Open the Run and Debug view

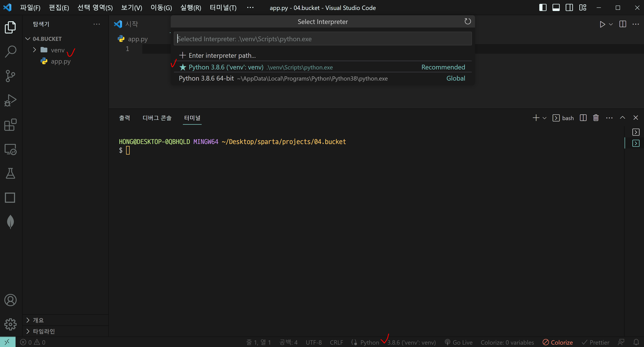[10, 100]
